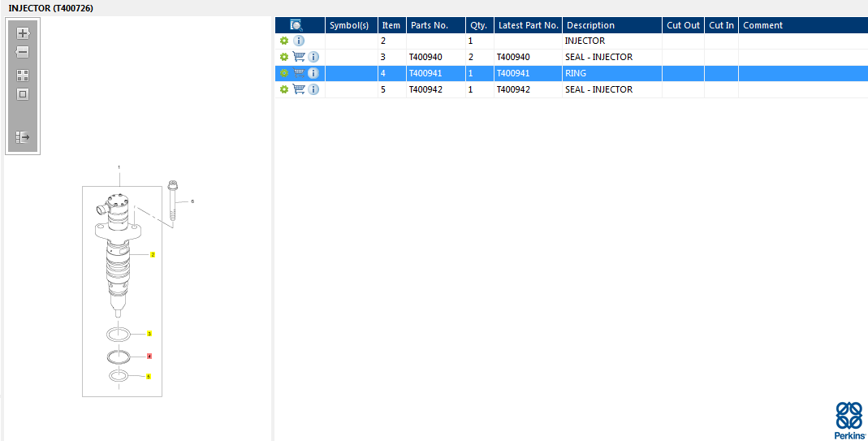This screenshot has width=868, height=441.
Task: Click the Cut Out column header
Action: pos(683,25)
